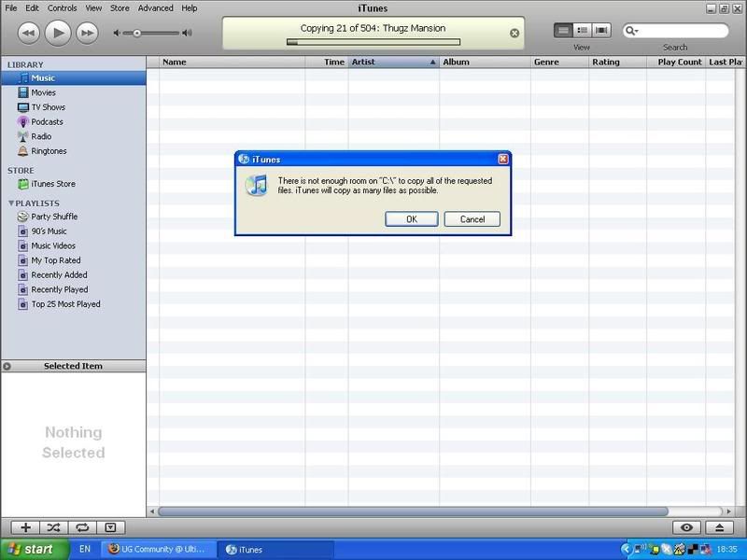Toggle the artwork viewer panel button
The height and width of the screenshot is (560, 747).
pos(110,527)
